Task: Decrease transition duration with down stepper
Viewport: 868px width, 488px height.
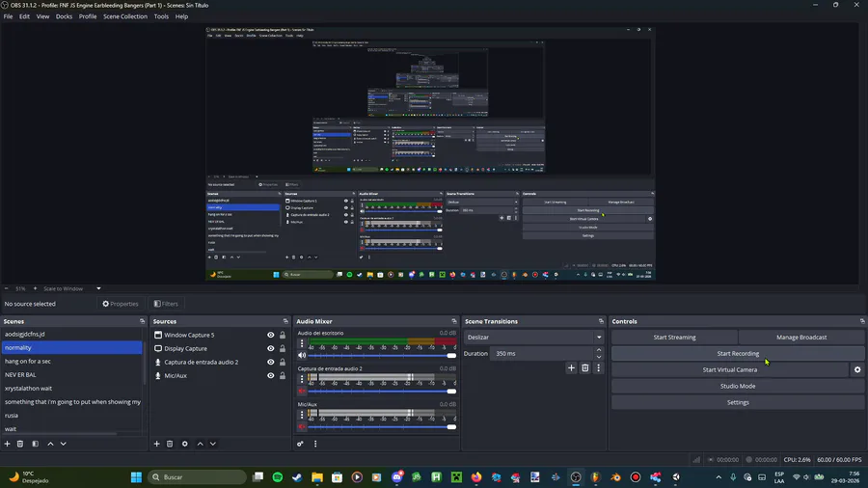Action: [x=599, y=357]
